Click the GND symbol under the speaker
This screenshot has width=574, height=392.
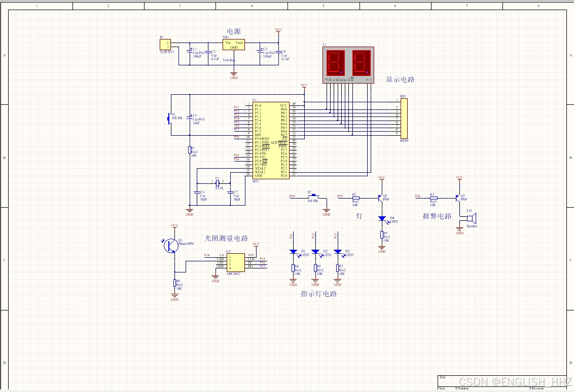pos(460,231)
